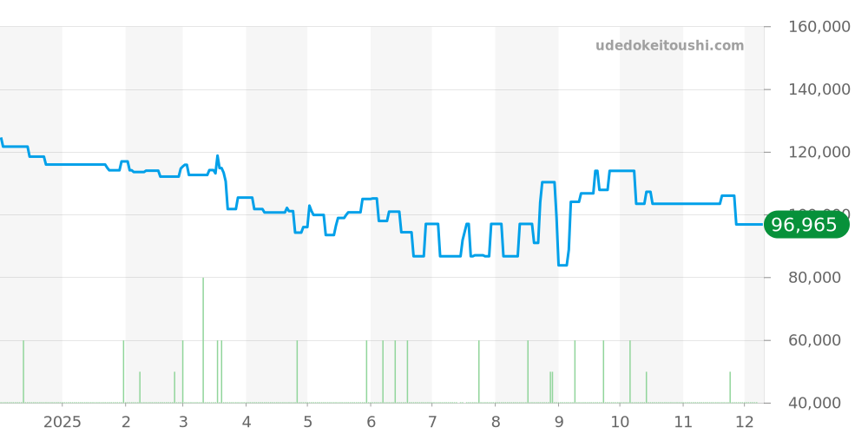Select the 140,000 price axis label
The image size is (868, 434).
pyautogui.click(x=819, y=89)
